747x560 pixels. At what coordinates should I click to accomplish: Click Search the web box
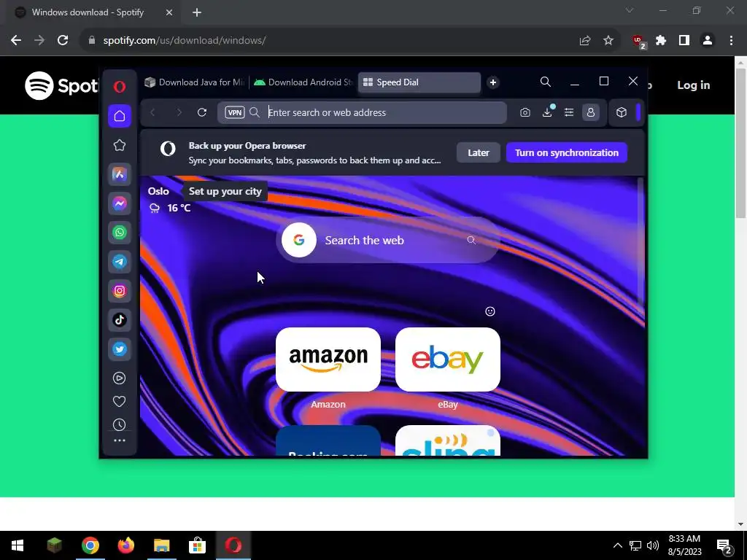point(387,240)
